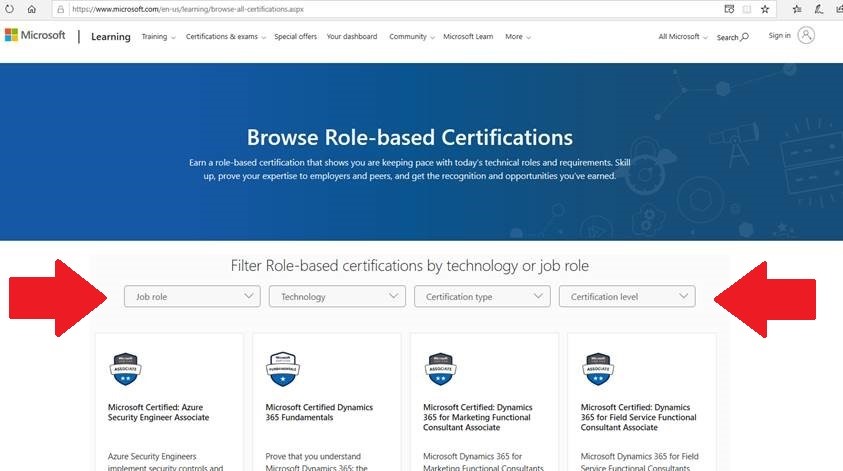The height and width of the screenshot is (471, 843).
Task: Expand the All Microsoft menu
Action: (683, 37)
